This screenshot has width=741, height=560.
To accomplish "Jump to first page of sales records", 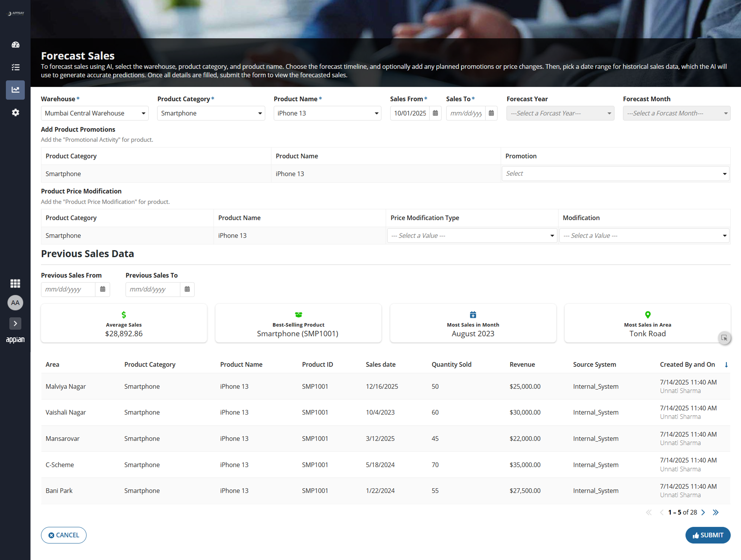I will [649, 513].
